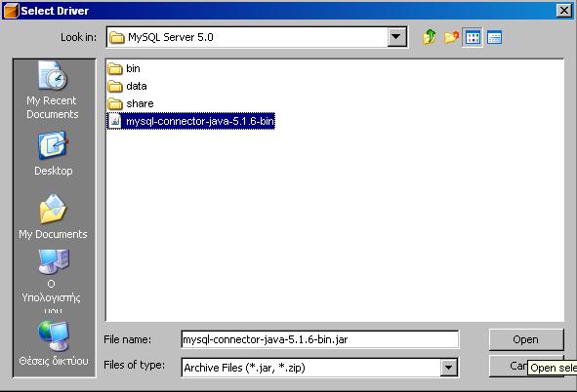
Task: Open My Recent Documents shortcut
Action: (53, 91)
